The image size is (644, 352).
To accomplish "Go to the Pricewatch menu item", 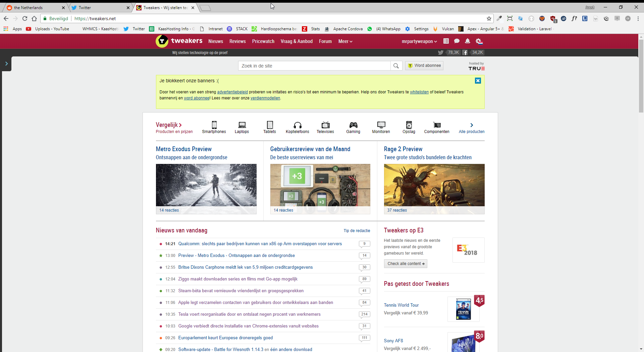I will pyautogui.click(x=263, y=41).
